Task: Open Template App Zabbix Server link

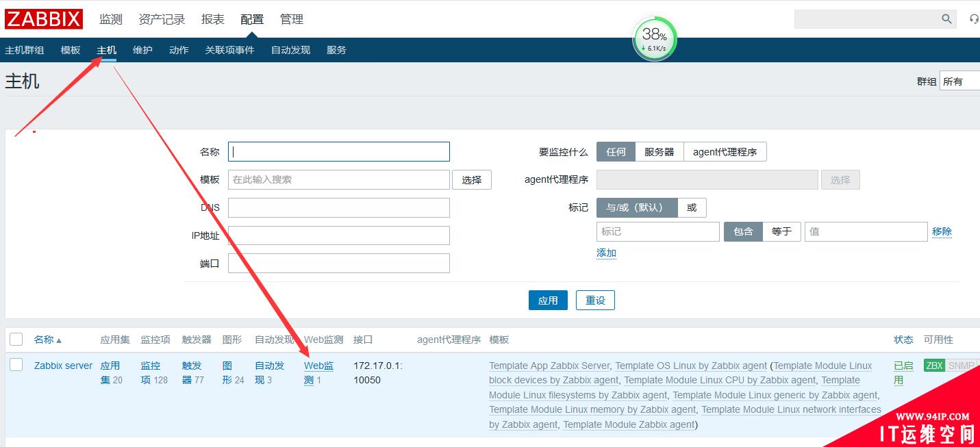Action: [549, 366]
